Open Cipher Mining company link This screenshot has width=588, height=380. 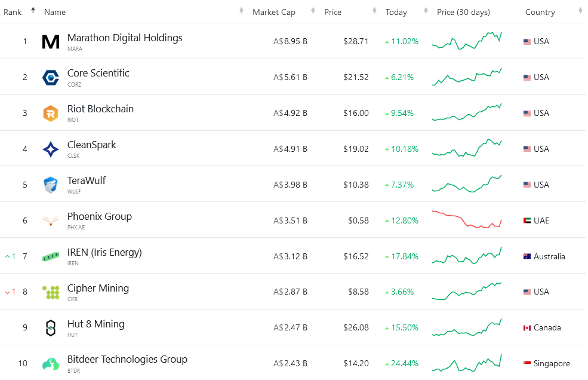click(98, 288)
